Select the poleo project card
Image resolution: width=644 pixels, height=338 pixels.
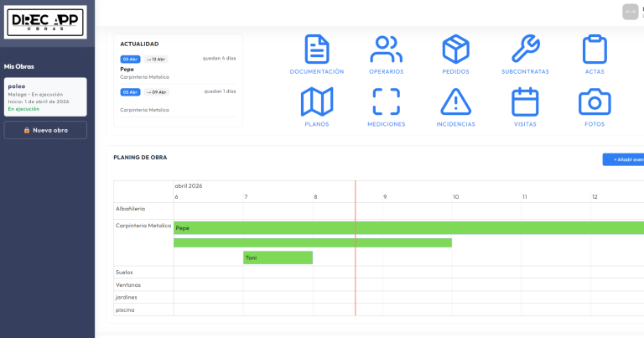tap(45, 96)
